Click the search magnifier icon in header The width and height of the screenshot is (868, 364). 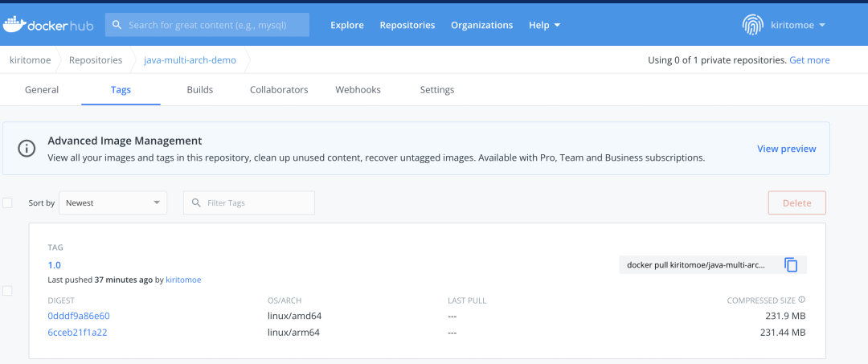pyautogui.click(x=117, y=25)
